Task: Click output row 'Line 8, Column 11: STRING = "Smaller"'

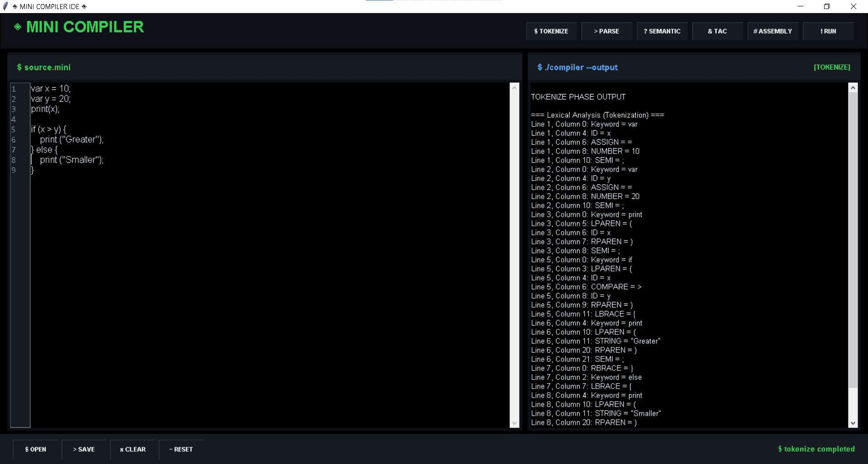Action: pyautogui.click(x=596, y=413)
